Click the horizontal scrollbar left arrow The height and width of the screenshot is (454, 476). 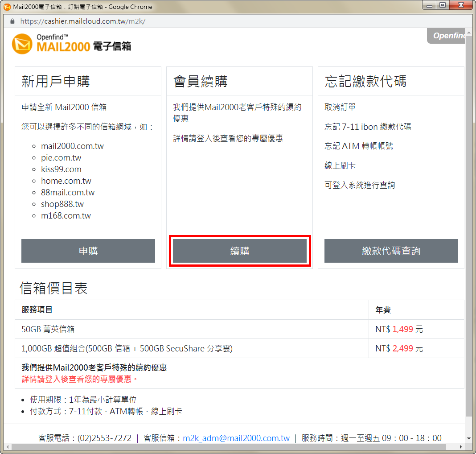click(8, 447)
